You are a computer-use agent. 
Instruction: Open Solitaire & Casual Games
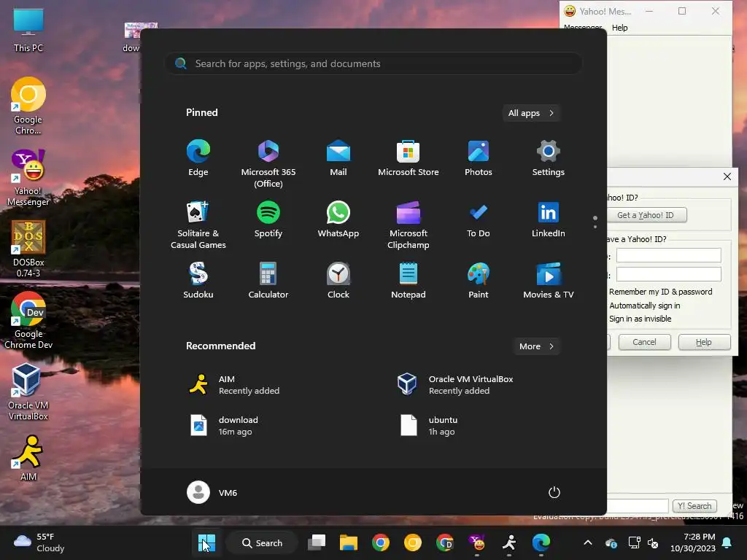click(x=198, y=225)
